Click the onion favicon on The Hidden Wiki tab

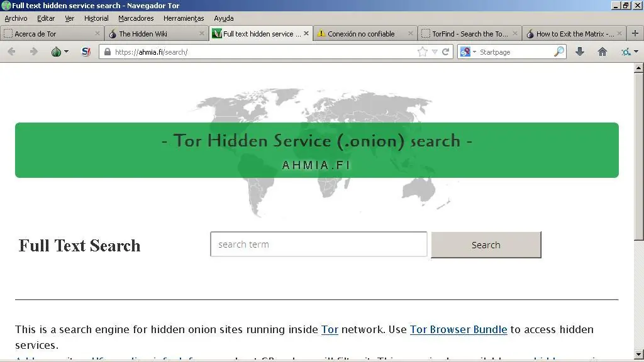[113, 34]
